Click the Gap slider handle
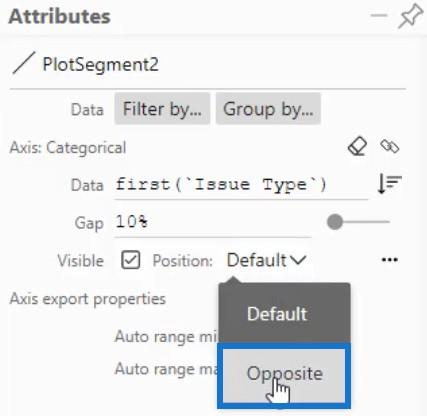 click(335, 222)
